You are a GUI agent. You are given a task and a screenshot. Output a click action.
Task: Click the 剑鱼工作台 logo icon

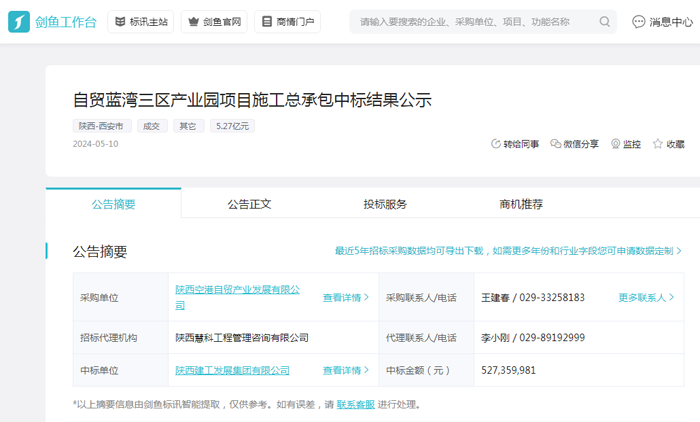tap(19, 21)
